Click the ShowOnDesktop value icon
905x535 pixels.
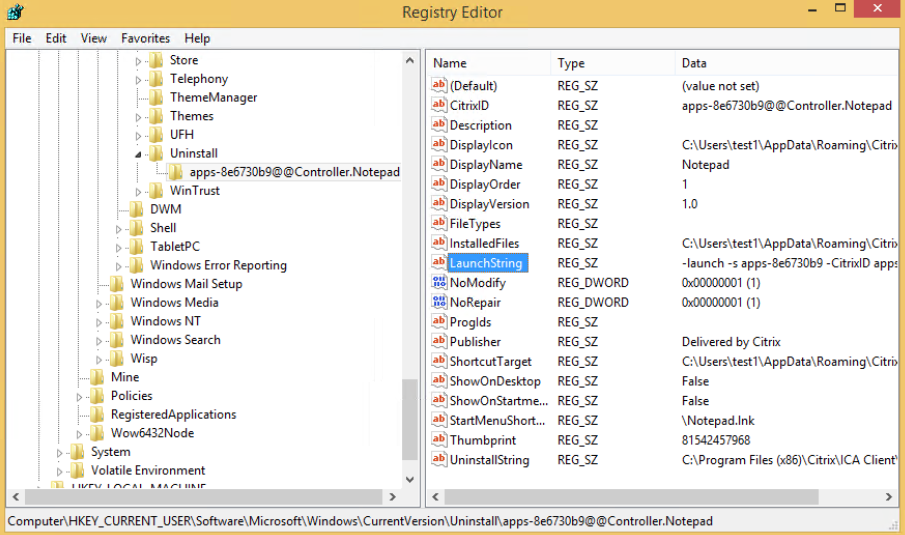coord(439,381)
